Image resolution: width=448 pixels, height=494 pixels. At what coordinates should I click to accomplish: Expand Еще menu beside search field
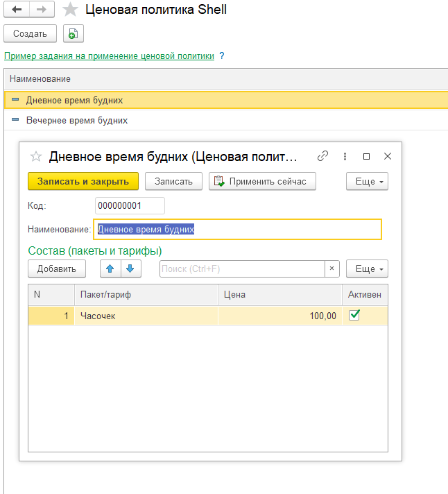pos(367,269)
